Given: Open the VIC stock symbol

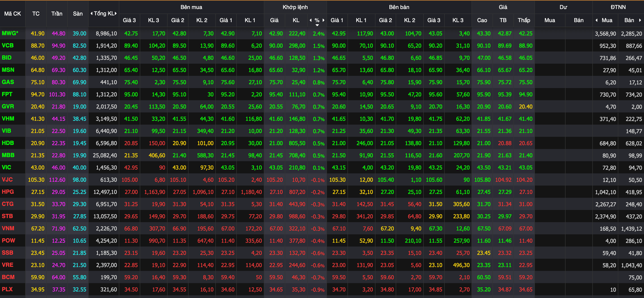Looking at the screenshot, I should pyautogui.click(x=7, y=167).
